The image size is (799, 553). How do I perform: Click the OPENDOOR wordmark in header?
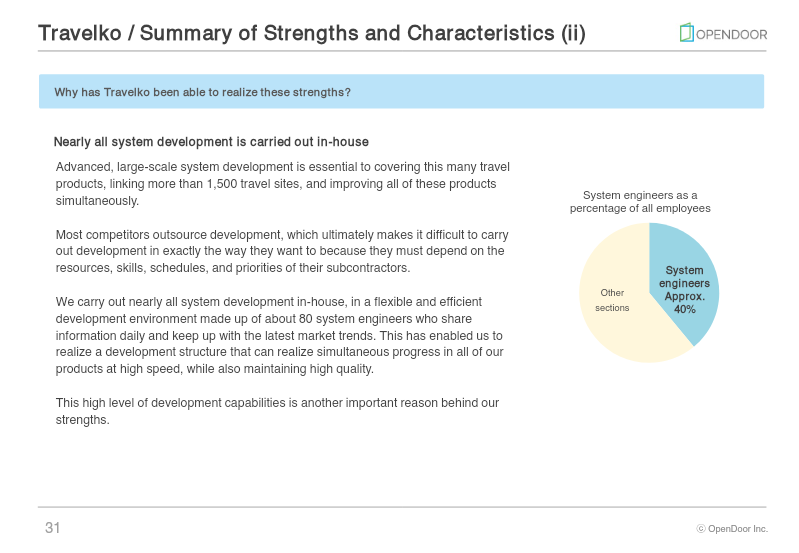[731, 35]
